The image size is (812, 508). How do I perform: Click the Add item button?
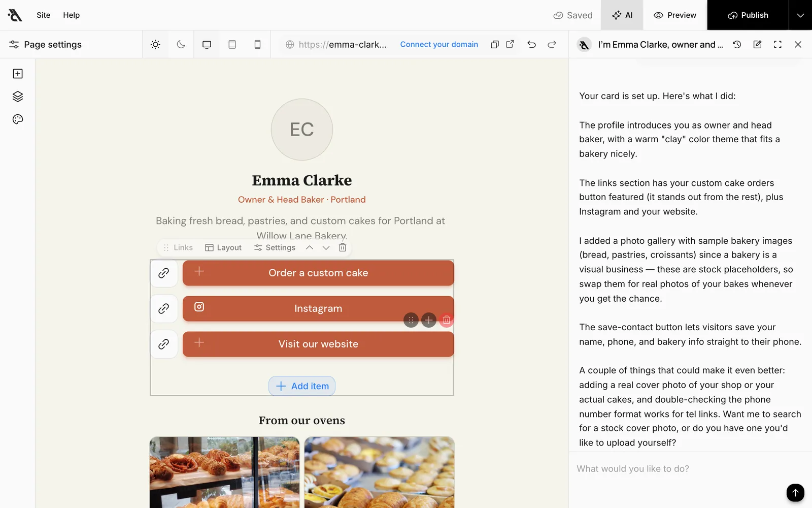click(x=302, y=386)
